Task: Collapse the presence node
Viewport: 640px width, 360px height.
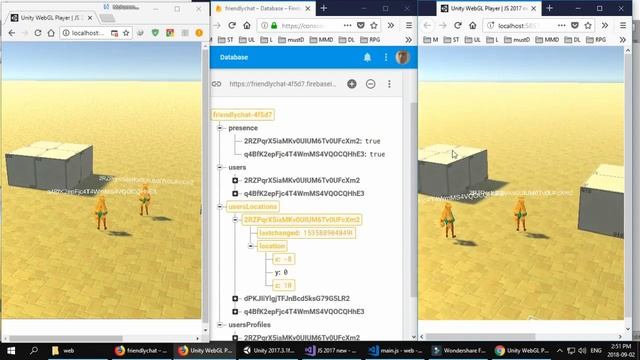Action: pos(220,128)
